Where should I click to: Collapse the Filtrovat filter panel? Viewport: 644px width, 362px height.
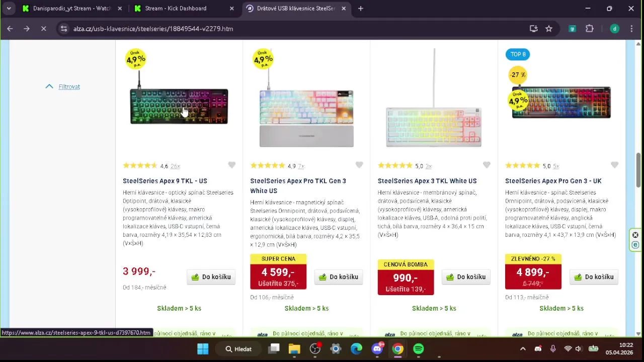[x=63, y=86]
